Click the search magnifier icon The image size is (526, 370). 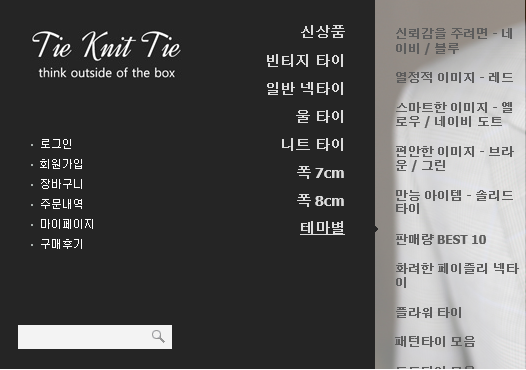click(158, 336)
